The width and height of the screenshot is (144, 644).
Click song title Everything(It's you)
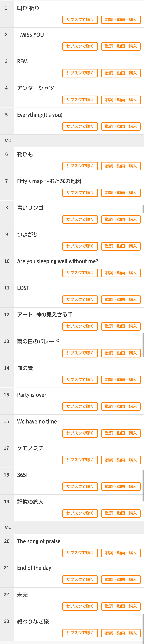click(x=40, y=115)
